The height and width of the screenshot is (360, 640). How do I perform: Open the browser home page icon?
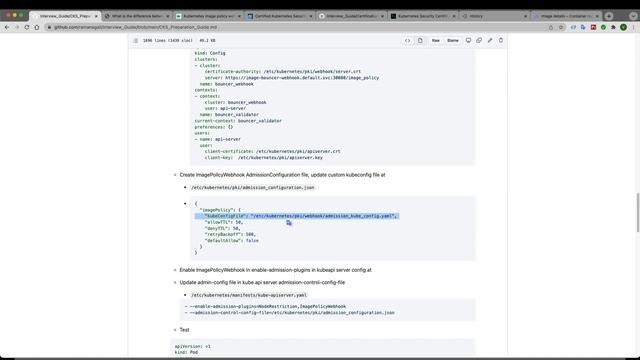coord(37,27)
